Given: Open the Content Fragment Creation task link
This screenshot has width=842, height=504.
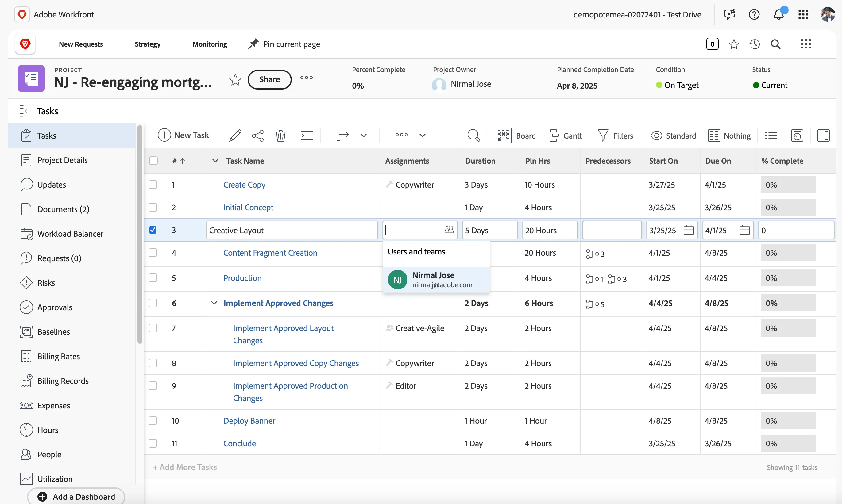Looking at the screenshot, I should click(x=270, y=253).
